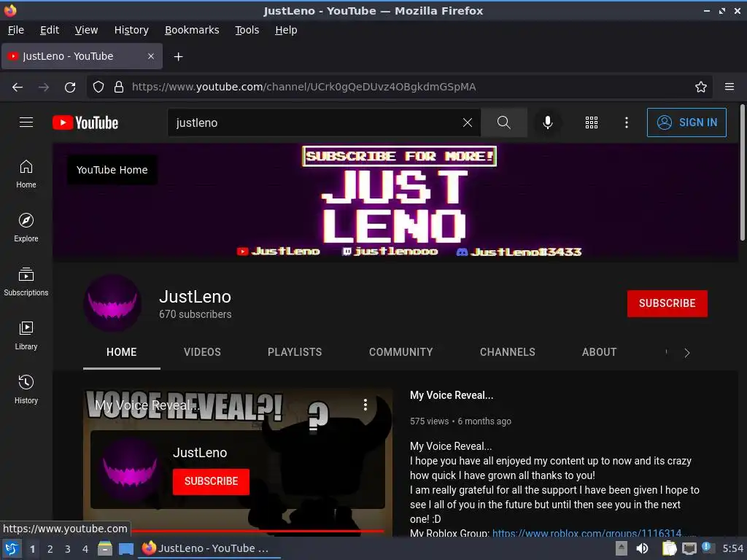Click the volume icon in system tray
The image size is (747, 560).
point(642,548)
